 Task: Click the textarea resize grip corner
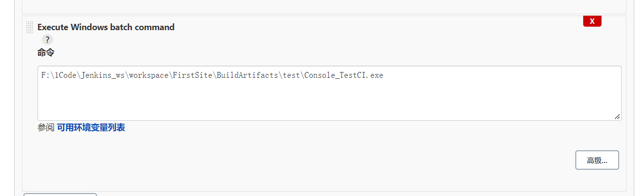click(x=617, y=116)
